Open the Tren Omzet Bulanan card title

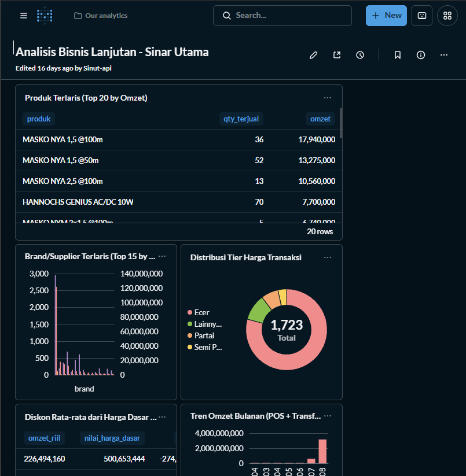click(x=255, y=416)
